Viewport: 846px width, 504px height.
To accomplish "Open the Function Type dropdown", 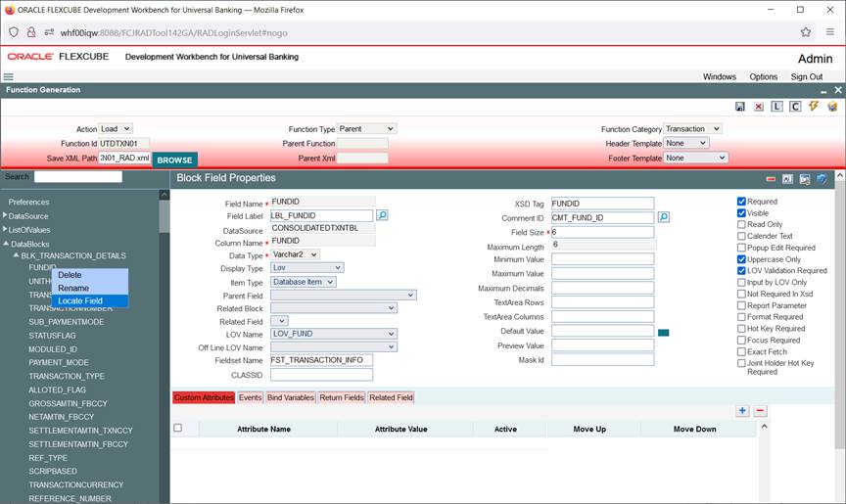I will tap(366, 129).
